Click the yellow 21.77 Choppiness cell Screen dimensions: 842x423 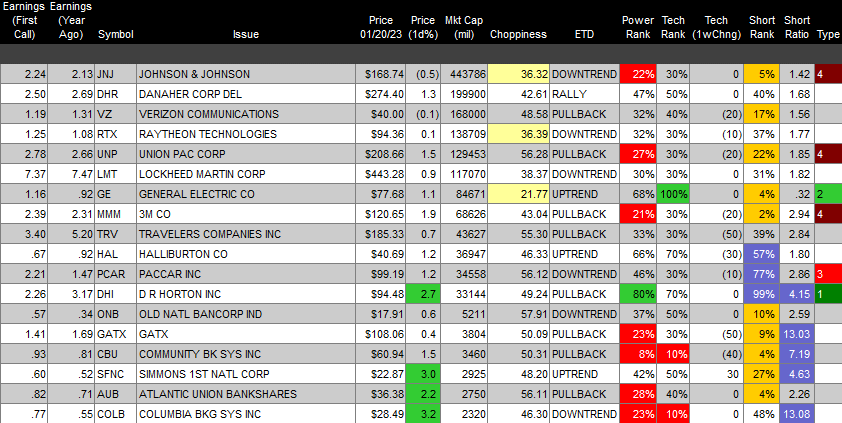point(518,194)
